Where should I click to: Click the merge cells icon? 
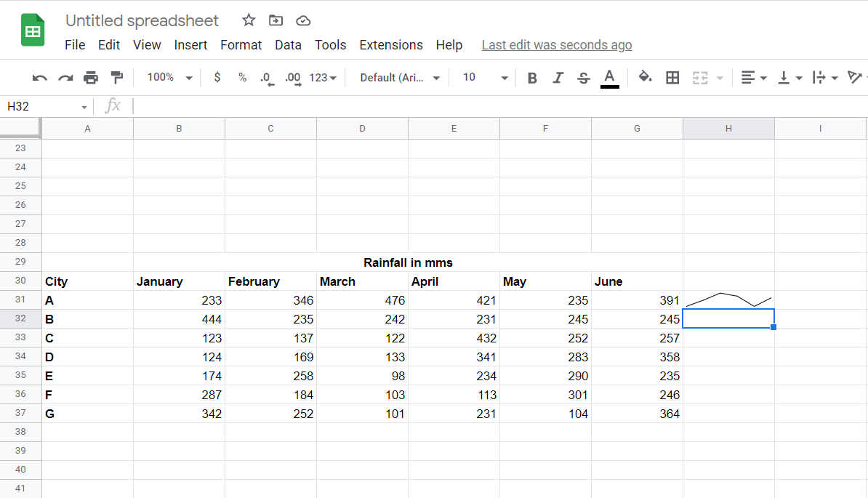pos(700,78)
